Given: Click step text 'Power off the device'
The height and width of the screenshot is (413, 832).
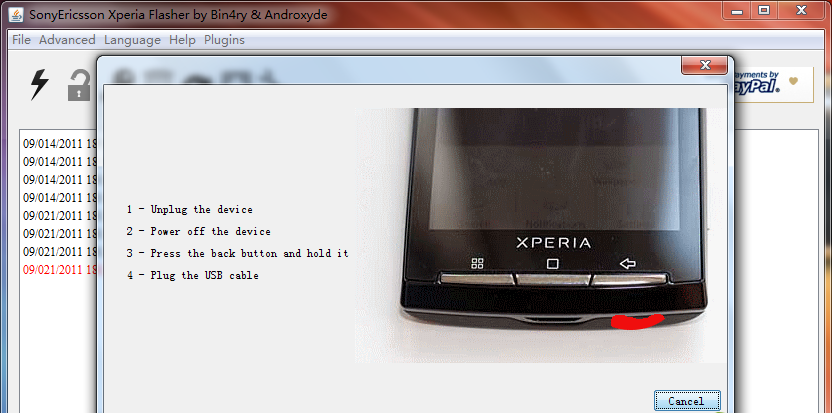Looking at the screenshot, I should coord(210,231).
